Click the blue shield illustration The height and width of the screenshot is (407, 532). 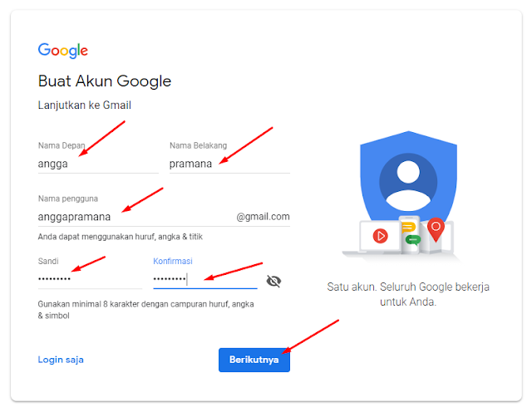pos(408,176)
